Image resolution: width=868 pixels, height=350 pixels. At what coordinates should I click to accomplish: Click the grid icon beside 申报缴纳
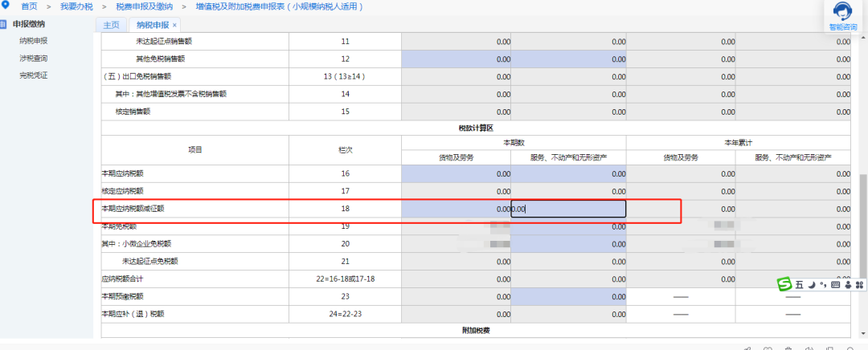point(2,24)
